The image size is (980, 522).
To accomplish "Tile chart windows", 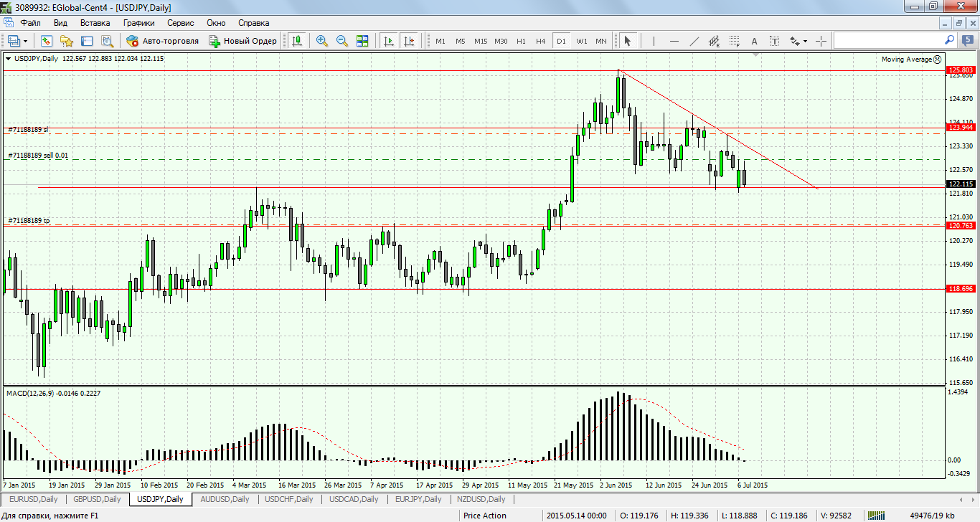I will (x=362, y=41).
